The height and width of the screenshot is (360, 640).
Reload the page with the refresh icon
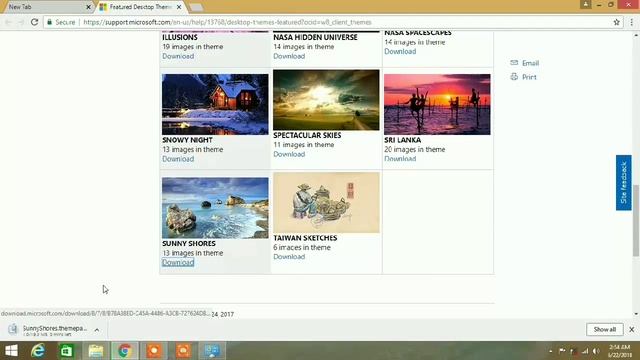click(34, 22)
